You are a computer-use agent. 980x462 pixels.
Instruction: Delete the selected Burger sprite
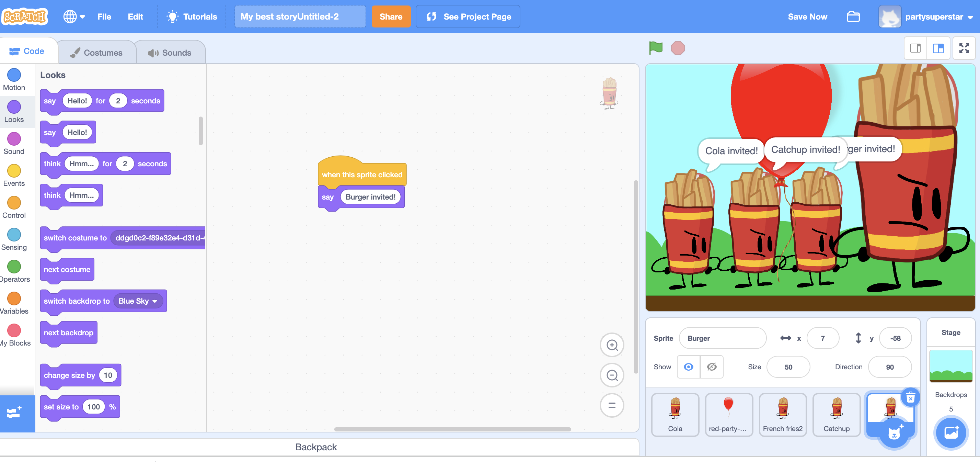[910, 398]
